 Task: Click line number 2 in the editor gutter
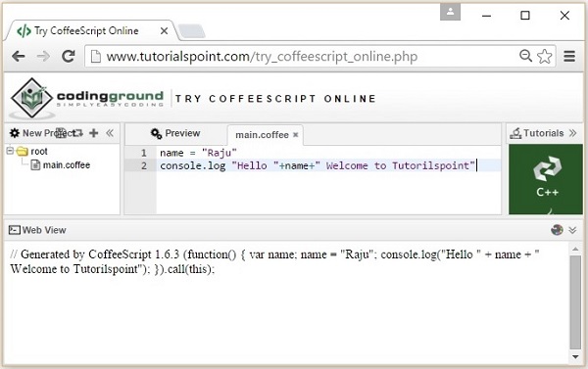point(144,165)
